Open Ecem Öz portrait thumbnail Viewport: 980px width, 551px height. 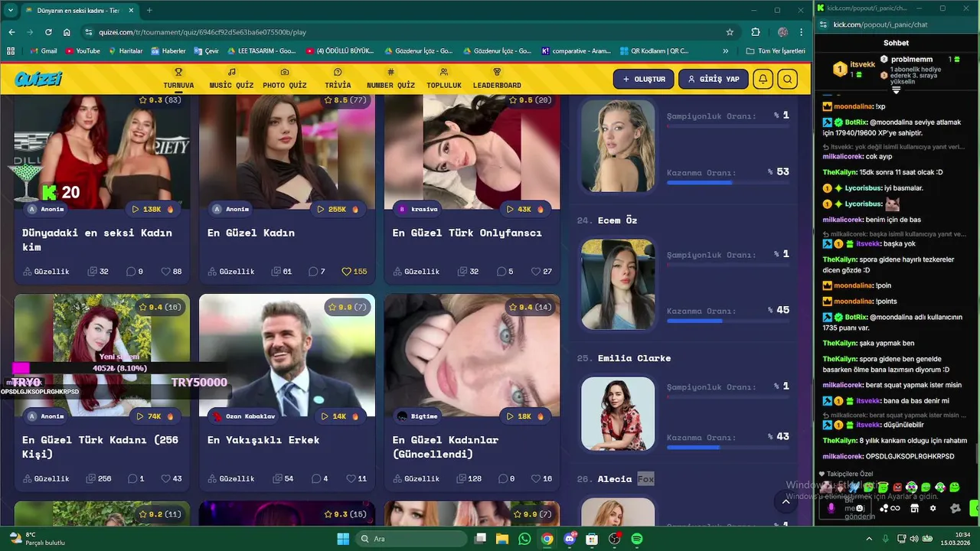coord(618,284)
